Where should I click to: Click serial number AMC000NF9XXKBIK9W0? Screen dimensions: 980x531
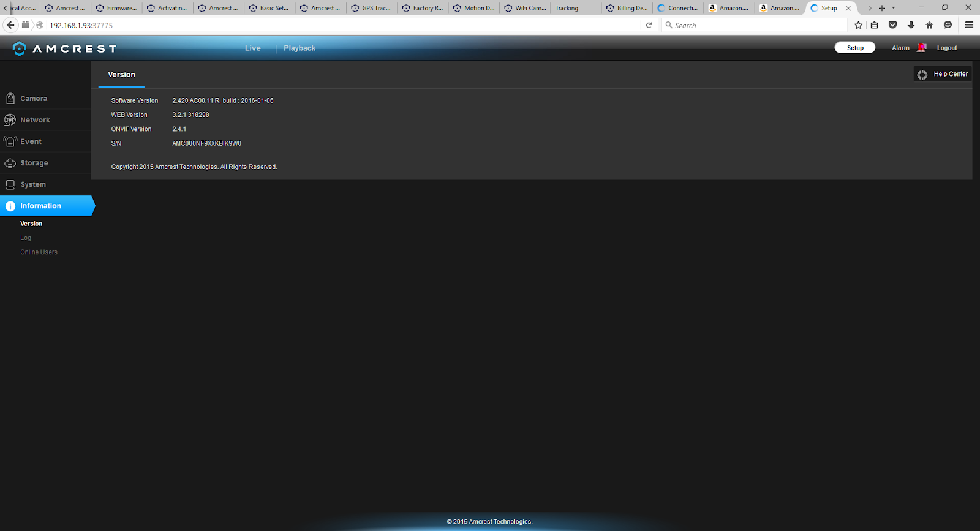(206, 143)
